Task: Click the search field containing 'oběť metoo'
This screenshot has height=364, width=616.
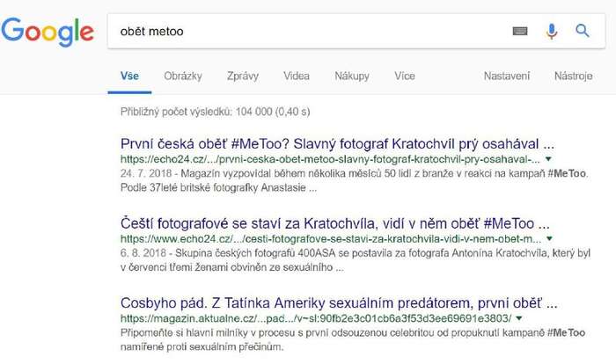Action: click(x=306, y=31)
